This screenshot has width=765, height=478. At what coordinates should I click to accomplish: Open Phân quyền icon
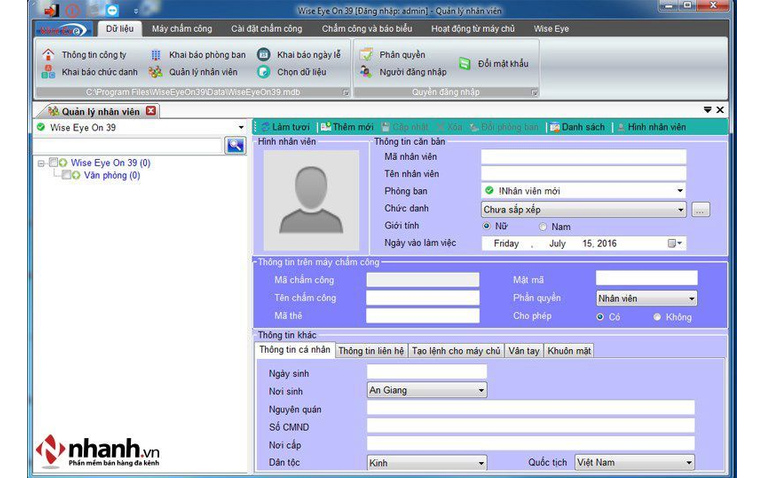pyautogui.click(x=366, y=54)
